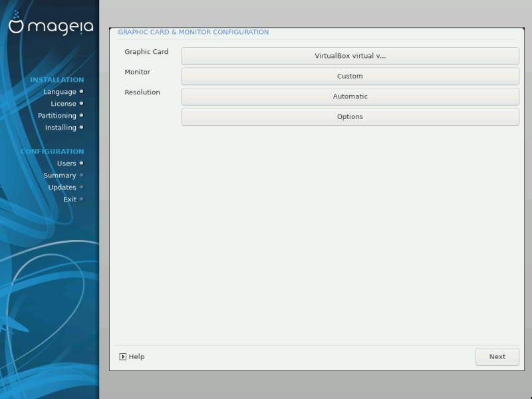Click the Mageia logo
This screenshot has height=399, width=532.
click(51, 23)
